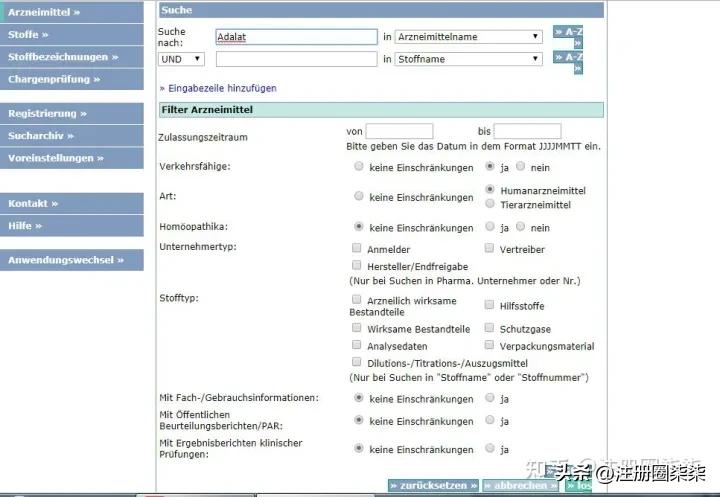This screenshot has width=720, height=497.
Task: Select keine Einschränkungen for Fach-/Gebrauchsinformationen
Action: (359, 397)
